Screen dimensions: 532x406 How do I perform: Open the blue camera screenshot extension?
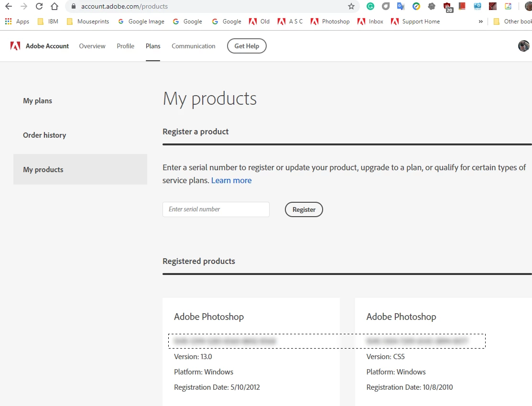pos(478,6)
